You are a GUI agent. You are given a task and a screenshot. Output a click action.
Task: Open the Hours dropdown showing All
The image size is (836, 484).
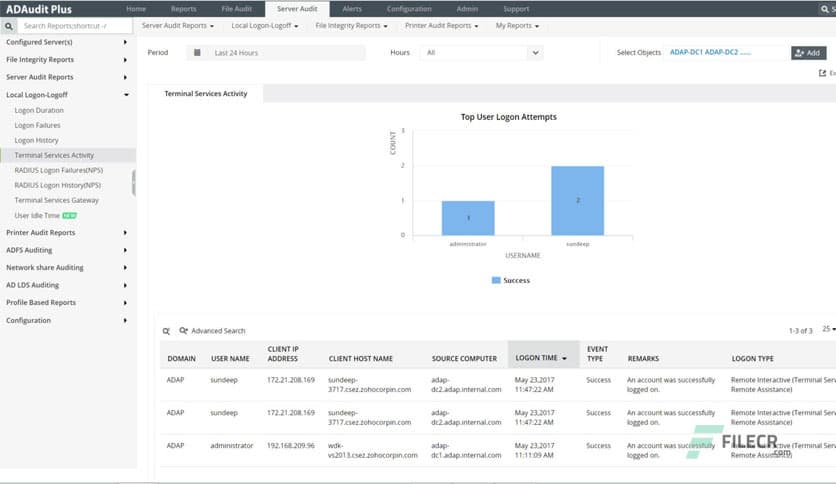click(481, 52)
